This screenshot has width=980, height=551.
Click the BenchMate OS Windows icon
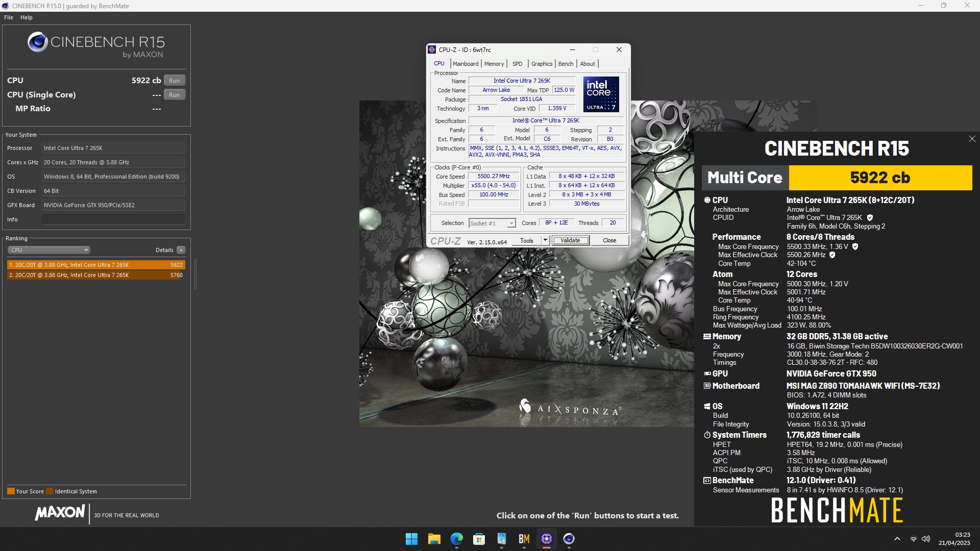707,406
